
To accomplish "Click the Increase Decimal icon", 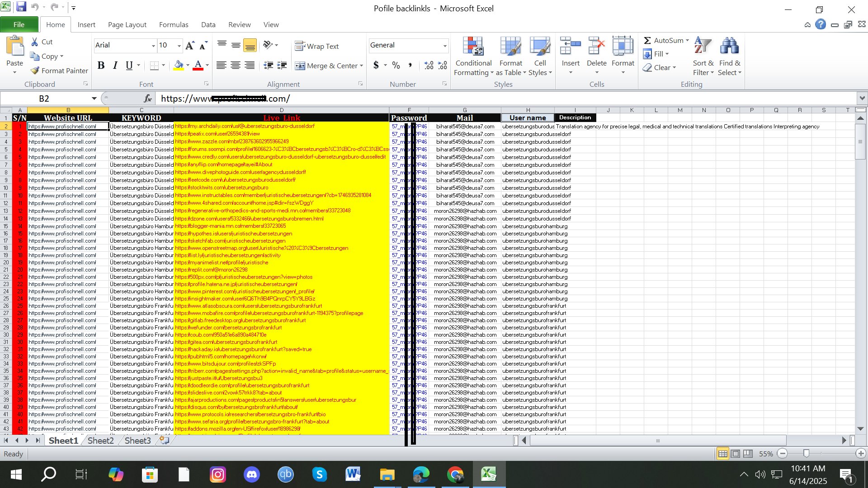I will pos(428,66).
